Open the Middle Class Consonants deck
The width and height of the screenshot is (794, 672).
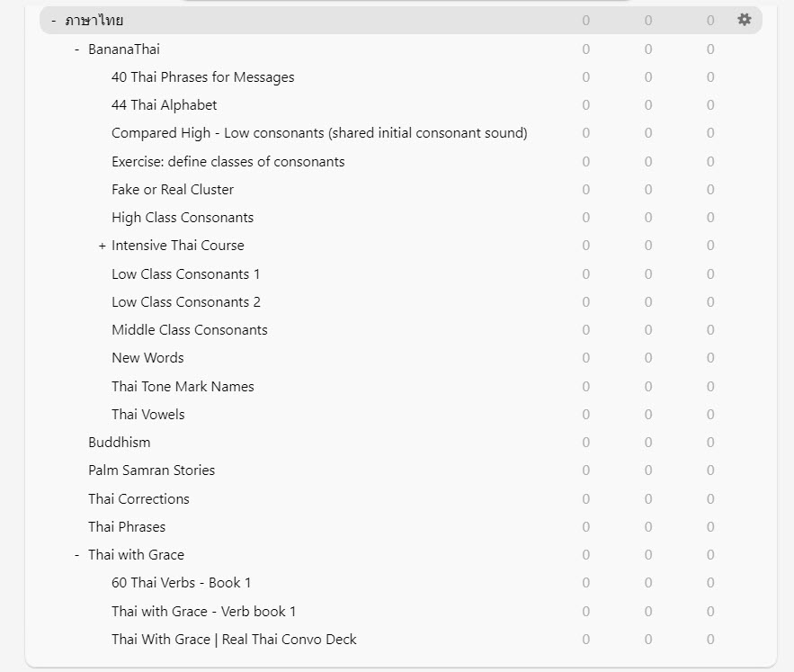(x=189, y=330)
